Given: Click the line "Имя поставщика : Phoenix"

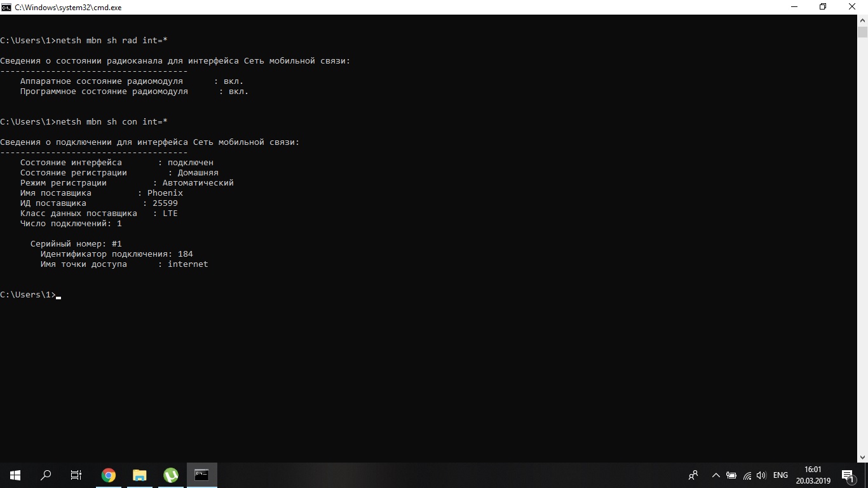Looking at the screenshot, I should pyautogui.click(x=102, y=193).
